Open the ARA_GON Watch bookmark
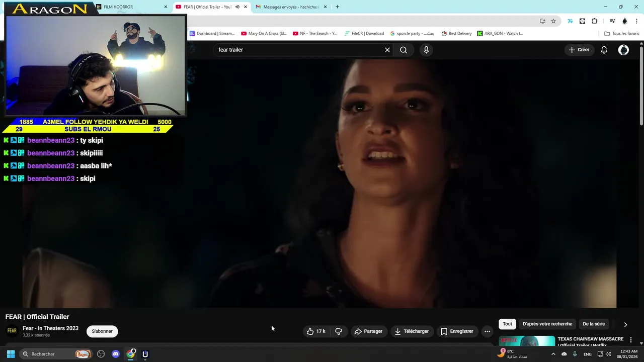 [x=501, y=34]
